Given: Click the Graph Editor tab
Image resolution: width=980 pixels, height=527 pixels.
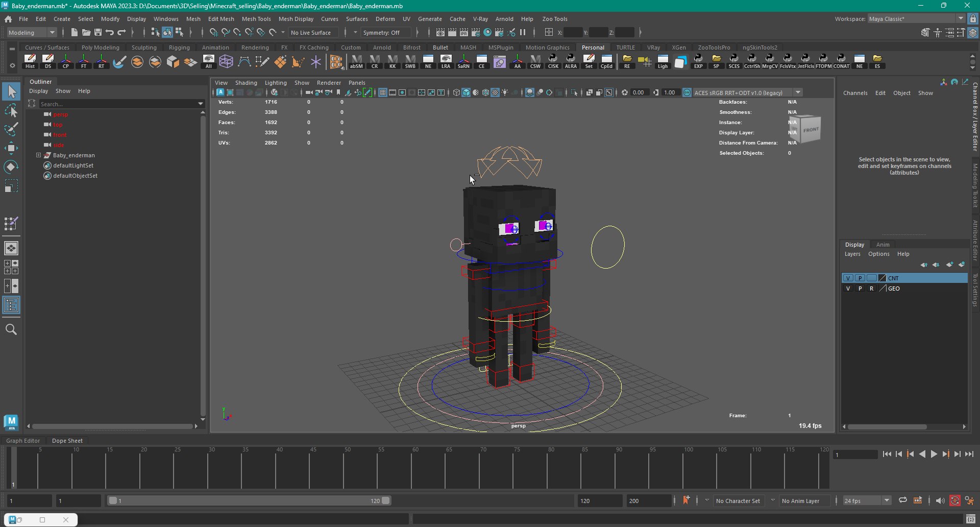Looking at the screenshot, I should (23, 441).
